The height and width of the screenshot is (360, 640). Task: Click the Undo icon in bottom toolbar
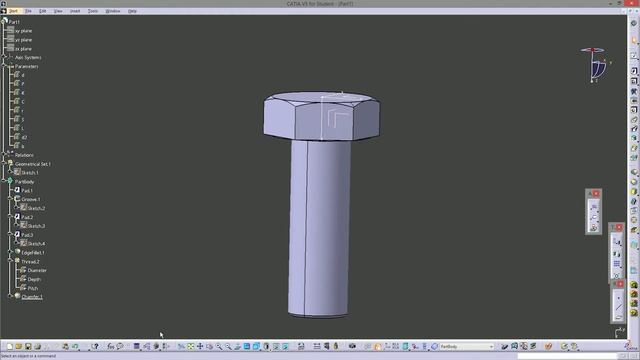[x=75, y=347]
